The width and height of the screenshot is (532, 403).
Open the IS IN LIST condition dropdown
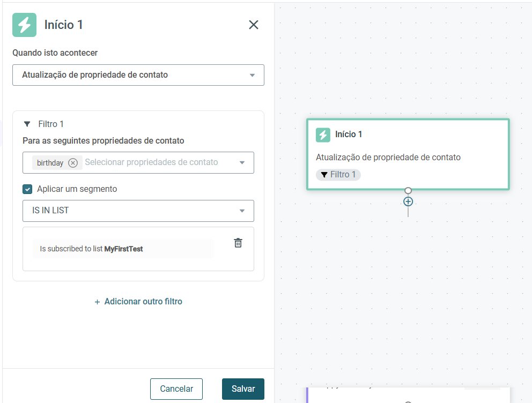coord(138,211)
